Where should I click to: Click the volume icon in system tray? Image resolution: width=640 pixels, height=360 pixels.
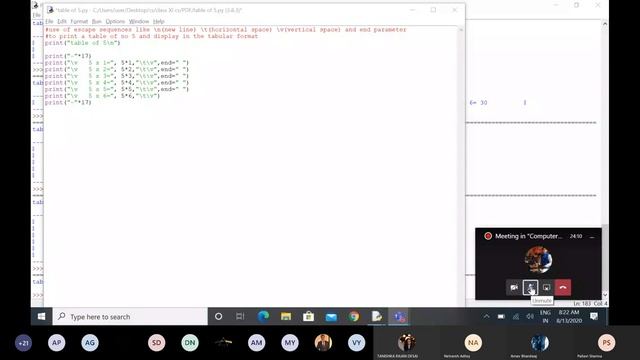click(530, 316)
